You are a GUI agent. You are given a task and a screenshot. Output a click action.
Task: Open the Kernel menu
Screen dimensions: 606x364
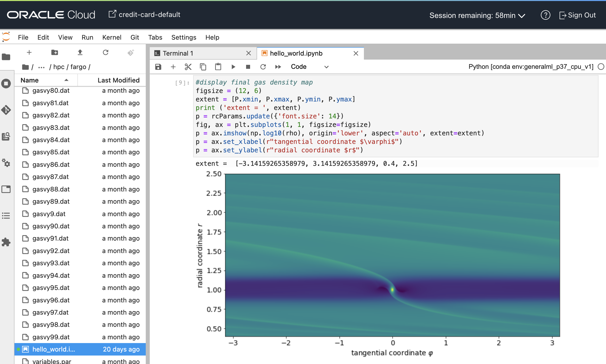[x=112, y=37]
